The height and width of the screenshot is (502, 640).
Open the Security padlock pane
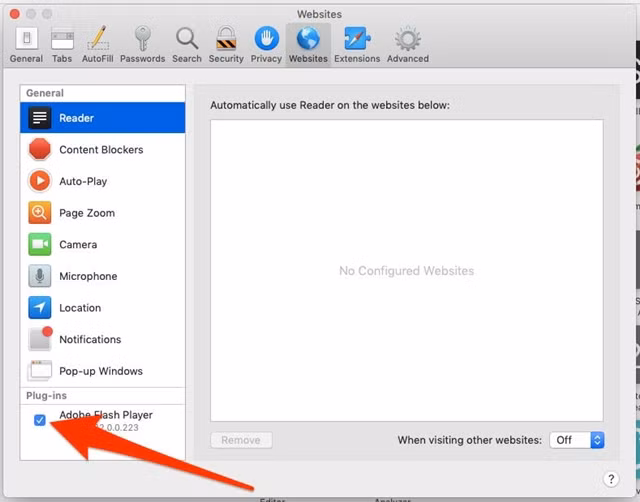tap(225, 44)
